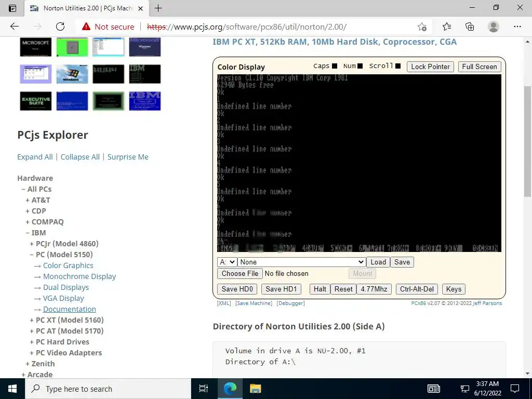Click the Load diskette button
The width and height of the screenshot is (532, 399).
click(378, 262)
